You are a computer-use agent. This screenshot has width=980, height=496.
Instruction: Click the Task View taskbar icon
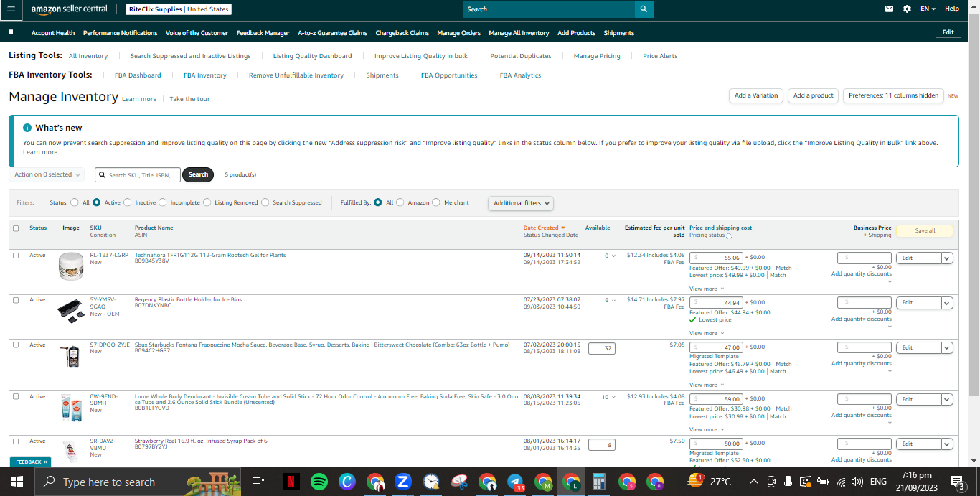[x=258, y=482]
